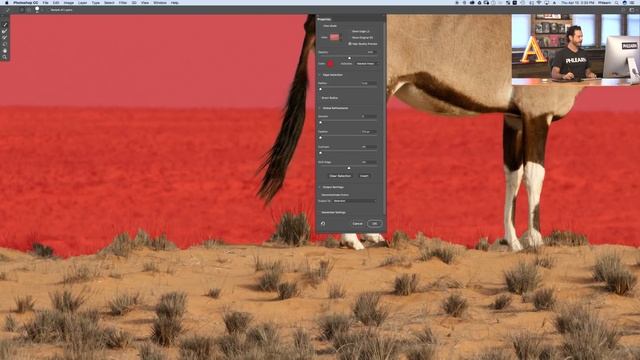Image resolution: width=640 pixels, height=360 pixels.
Task: Open the Output To dropdown
Action: point(354,201)
